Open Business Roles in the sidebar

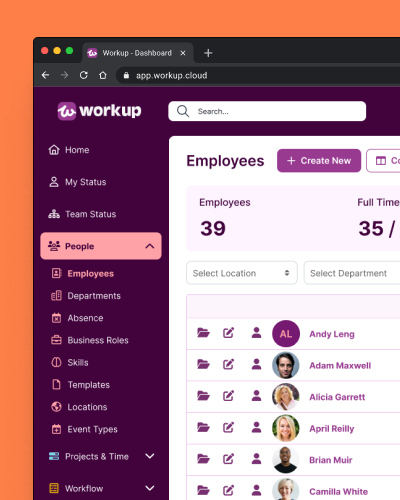coord(90,340)
